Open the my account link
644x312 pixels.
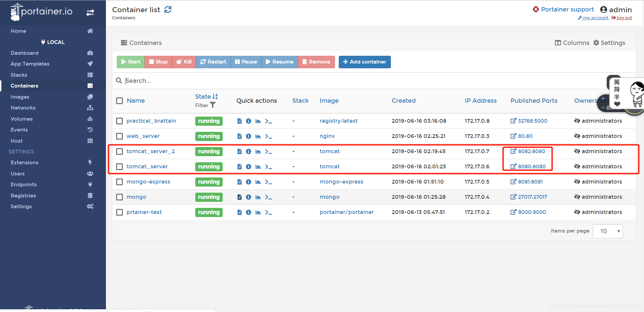(593, 18)
